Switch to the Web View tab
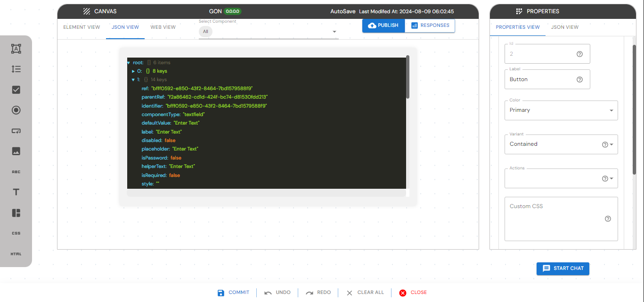The height and width of the screenshot is (302, 644). pos(163,27)
